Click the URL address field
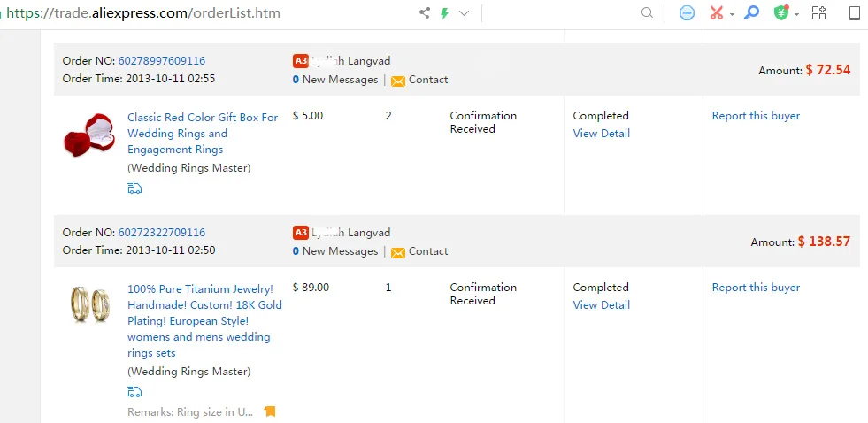The width and height of the screenshot is (868, 423). 142,12
